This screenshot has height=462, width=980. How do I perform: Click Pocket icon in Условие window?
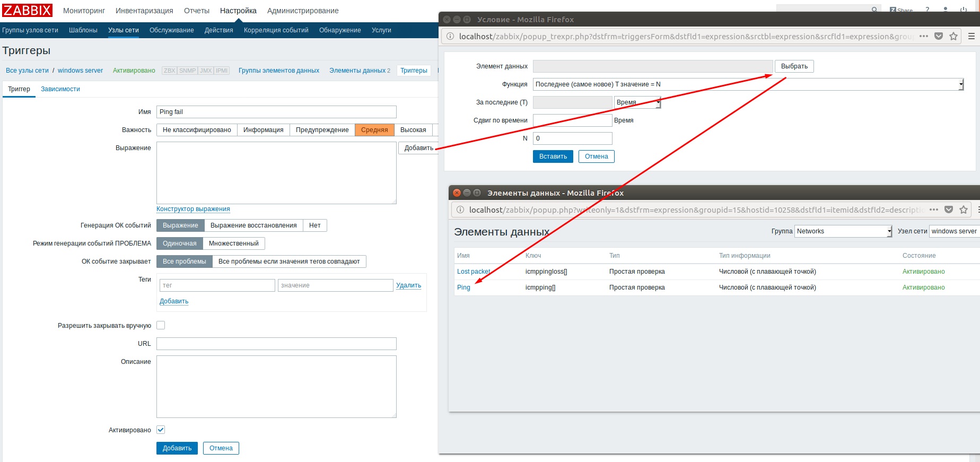pos(939,36)
